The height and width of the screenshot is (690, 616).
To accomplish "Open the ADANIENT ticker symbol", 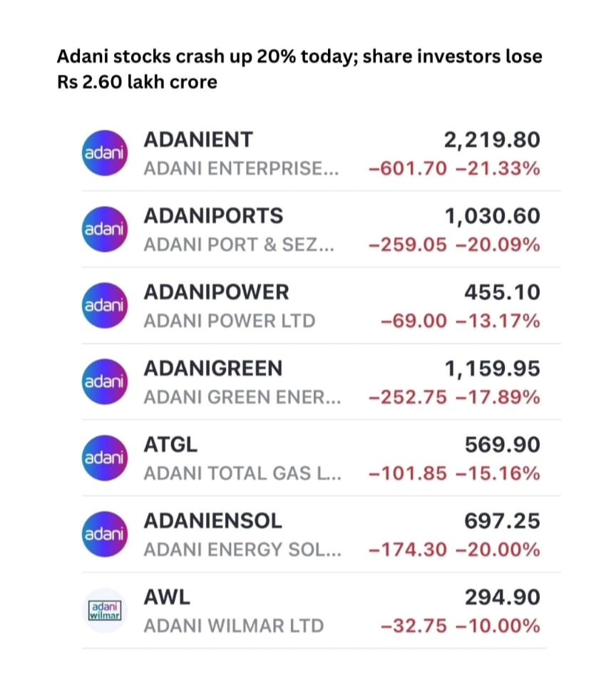I will pyautogui.click(x=198, y=140).
